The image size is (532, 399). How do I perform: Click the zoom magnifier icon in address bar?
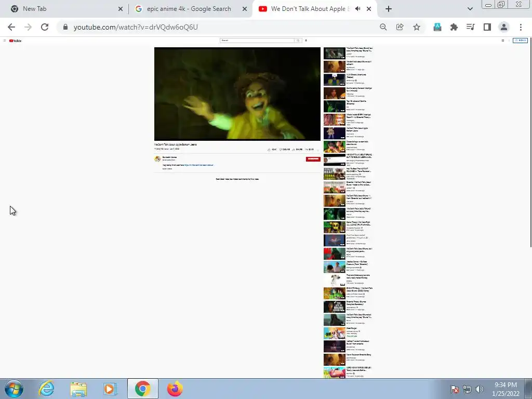pos(383,27)
